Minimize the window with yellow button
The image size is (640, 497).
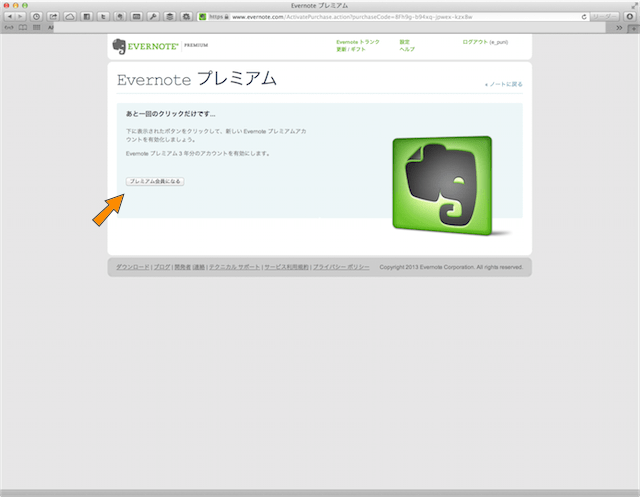16,5
